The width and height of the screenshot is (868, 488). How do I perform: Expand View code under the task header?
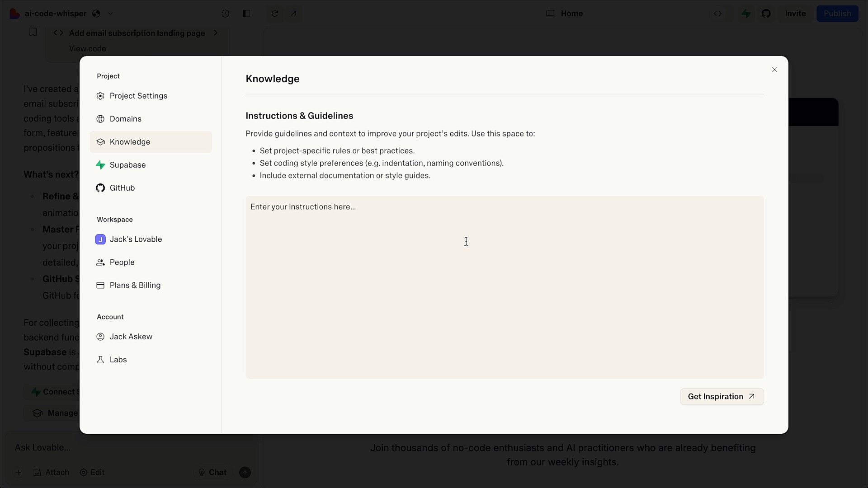coord(87,48)
